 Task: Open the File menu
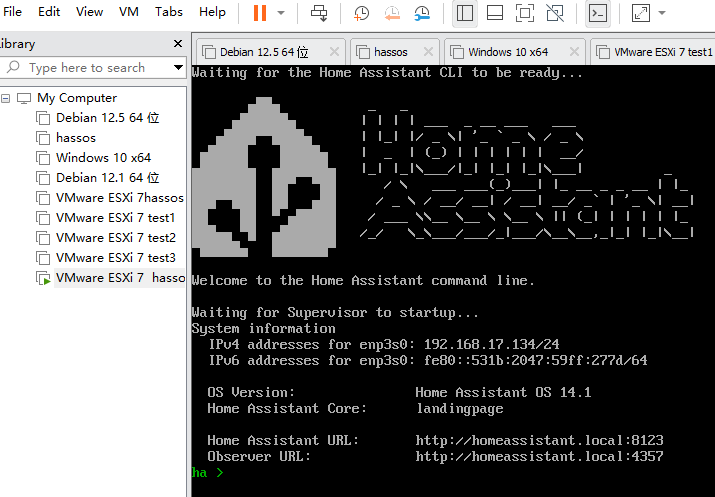12,12
